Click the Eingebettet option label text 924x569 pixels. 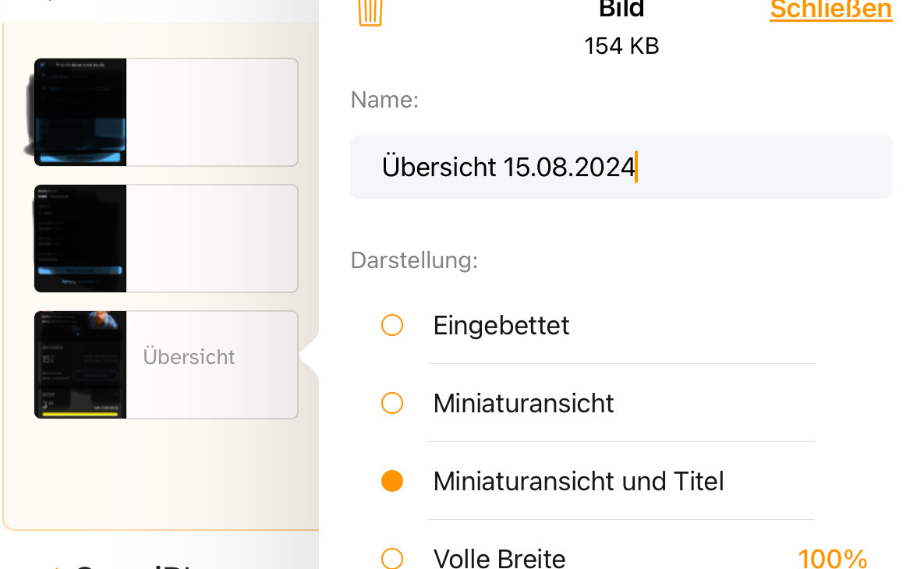pyautogui.click(x=501, y=325)
